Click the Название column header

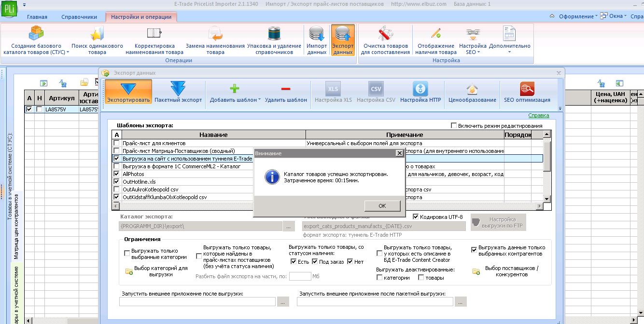tap(213, 135)
